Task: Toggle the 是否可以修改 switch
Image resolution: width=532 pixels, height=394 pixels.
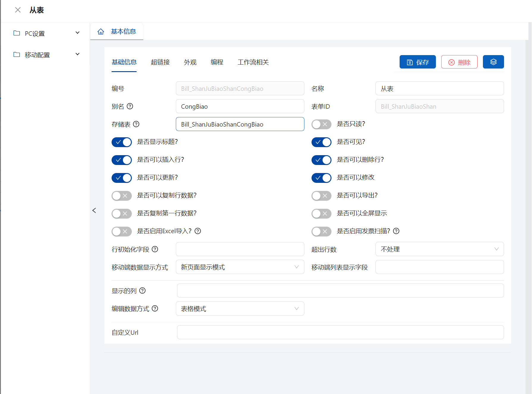Action: [321, 178]
